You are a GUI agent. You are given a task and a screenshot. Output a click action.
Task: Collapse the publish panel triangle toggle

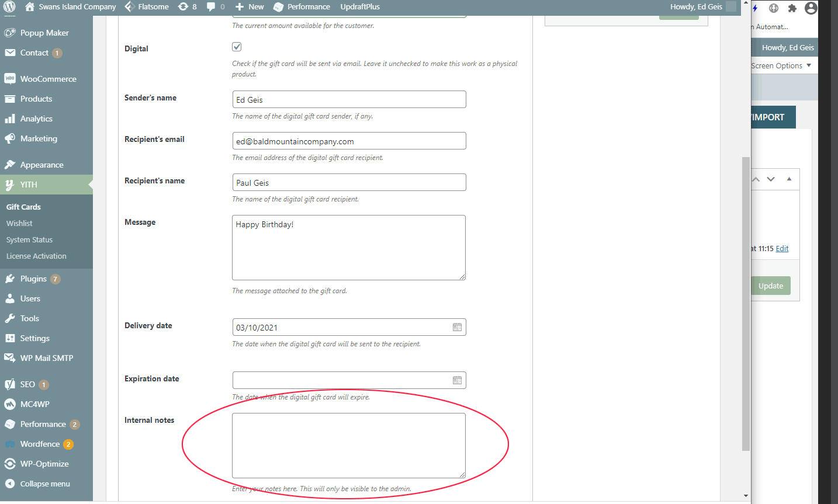789,179
